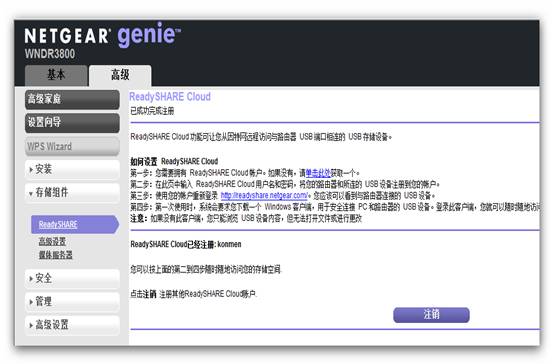Open 高级设置 under the storage section

pos(52,241)
